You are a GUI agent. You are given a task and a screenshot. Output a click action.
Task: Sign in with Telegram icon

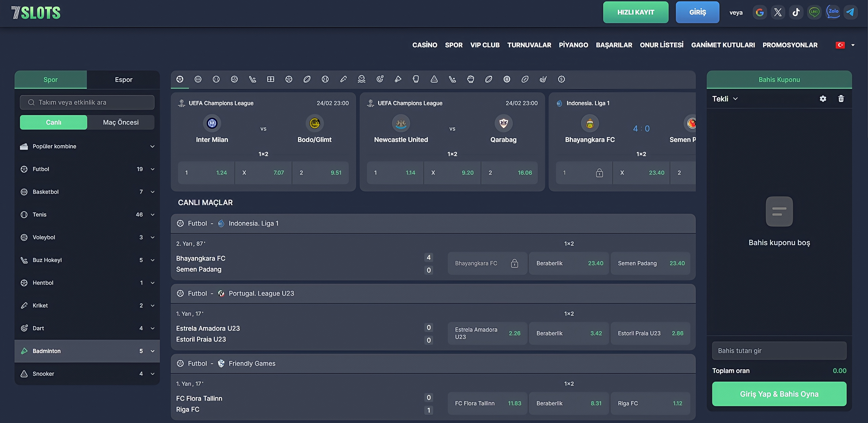coord(850,13)
